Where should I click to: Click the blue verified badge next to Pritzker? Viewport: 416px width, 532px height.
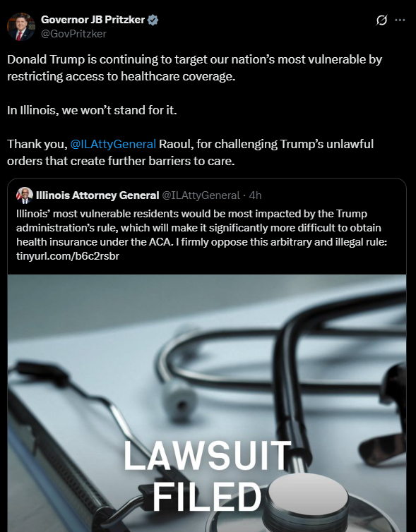153,20
